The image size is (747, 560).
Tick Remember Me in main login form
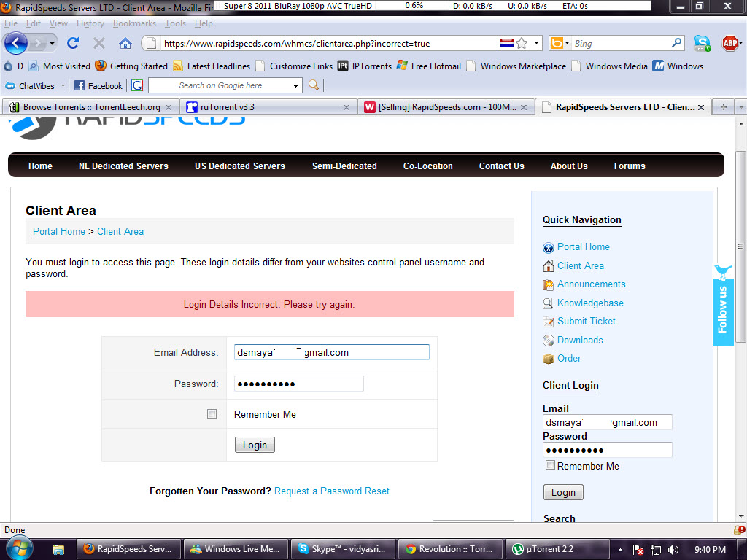click(x=212, y=414)
